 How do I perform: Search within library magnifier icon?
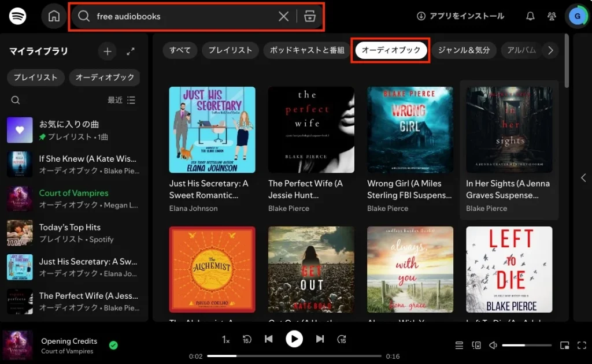click(16, 100)
